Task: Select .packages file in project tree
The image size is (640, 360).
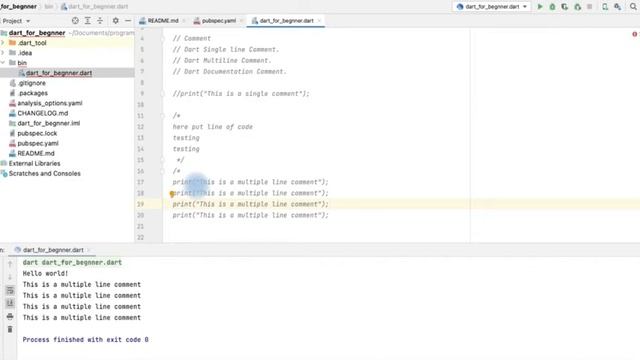Action: click(33, 93)
